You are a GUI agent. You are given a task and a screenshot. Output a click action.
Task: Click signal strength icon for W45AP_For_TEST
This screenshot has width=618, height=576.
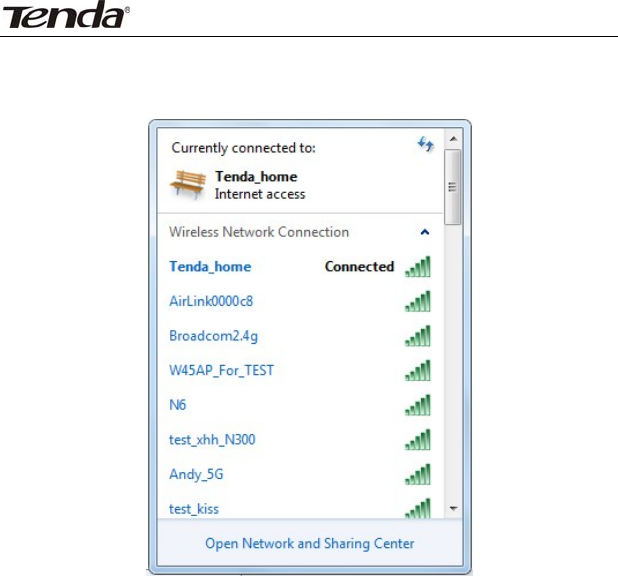point(418,371)
